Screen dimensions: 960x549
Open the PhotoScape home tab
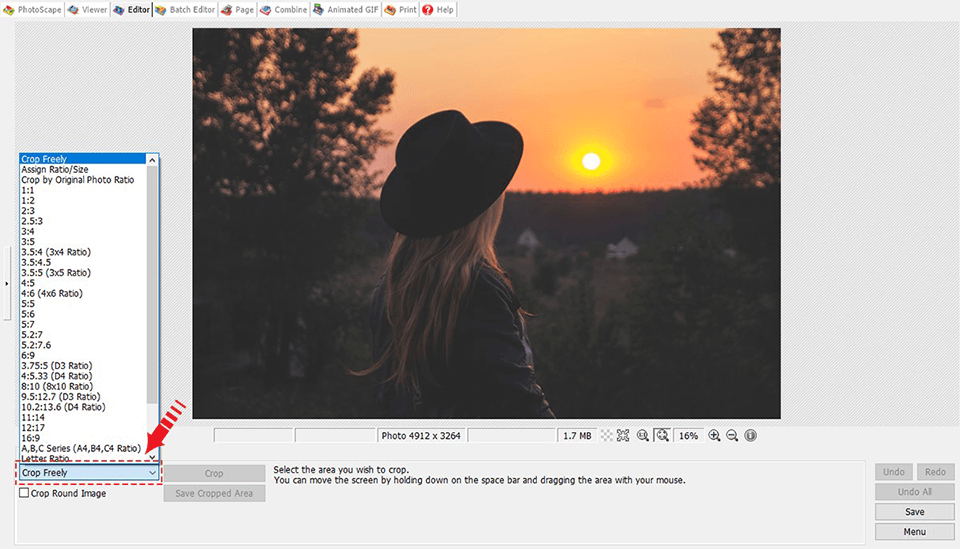point(32,10)
